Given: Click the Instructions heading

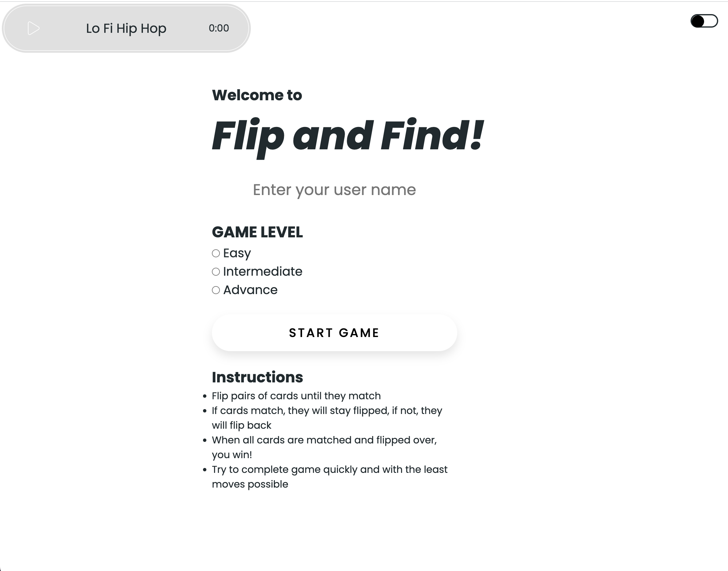Looking at the screenshot, I should point(257,377).
